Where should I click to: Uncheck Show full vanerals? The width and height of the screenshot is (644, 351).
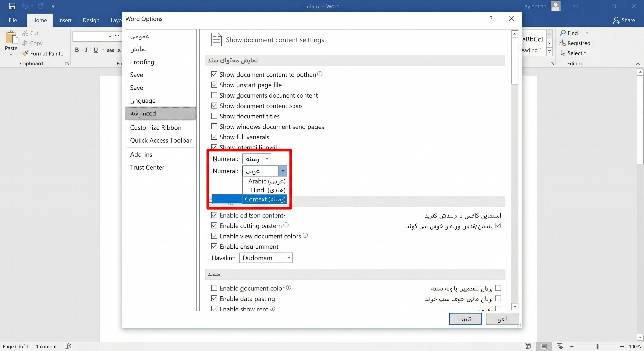[214, 137]
